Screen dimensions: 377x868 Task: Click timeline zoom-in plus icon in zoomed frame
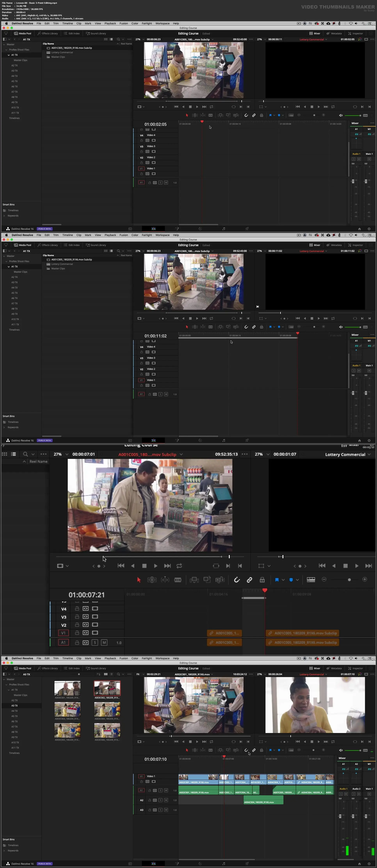point(365,579)
